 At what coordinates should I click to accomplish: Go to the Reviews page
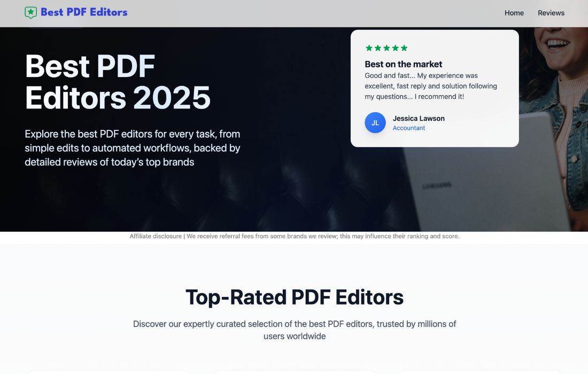coord(551,13)
